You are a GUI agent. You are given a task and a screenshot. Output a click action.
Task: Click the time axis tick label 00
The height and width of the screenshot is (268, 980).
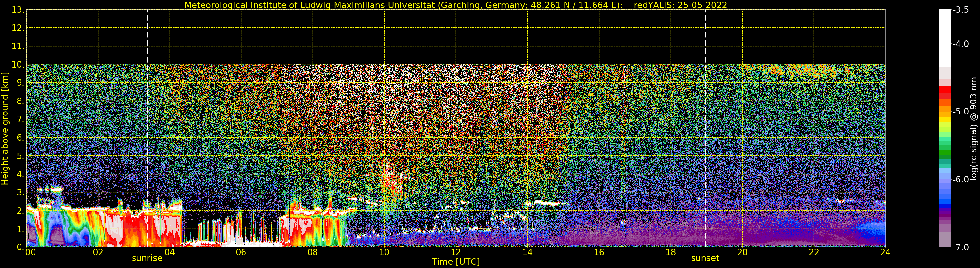point(30,252)
